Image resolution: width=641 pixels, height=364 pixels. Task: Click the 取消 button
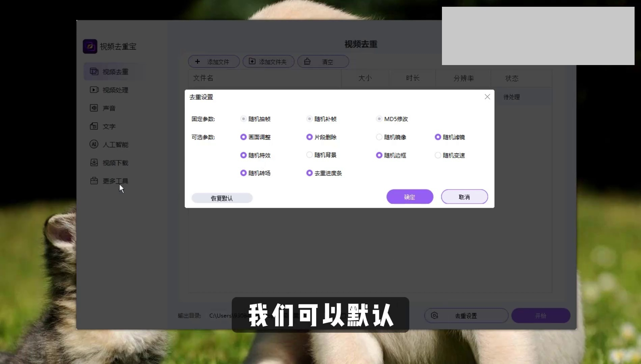pos(464,197)
